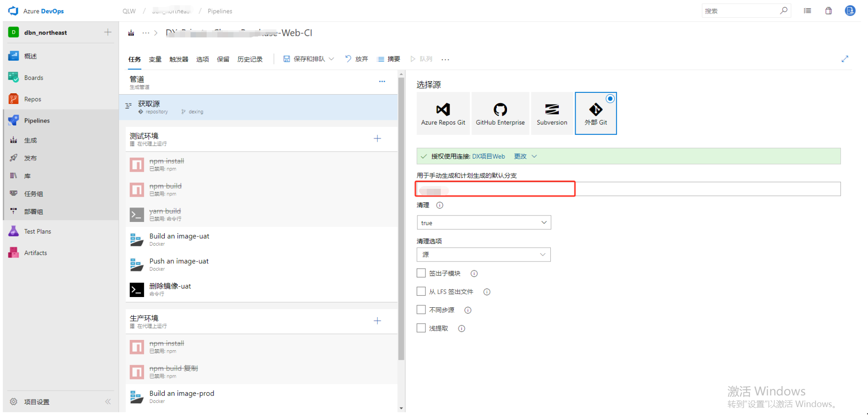Expand 保存和排队 dropdown
This screenshot has height=415, width=868.
coord(332,59)
